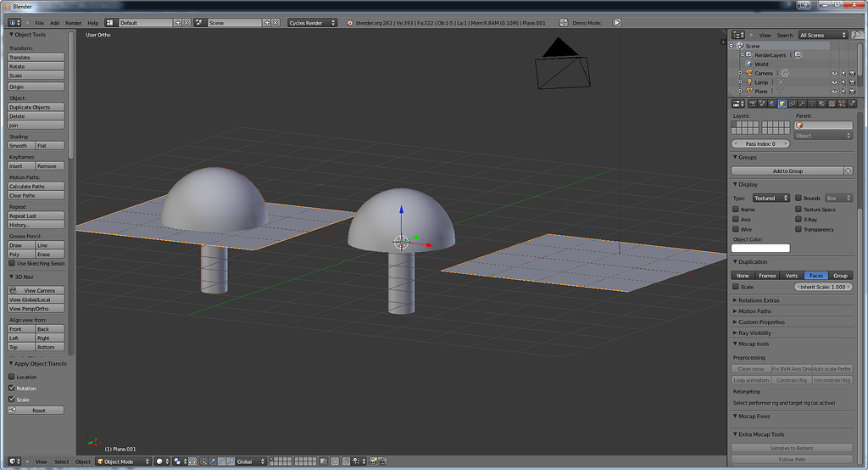This screenshot has height=470, width=868.
Task: Open the Scene properties tab icon
Action: [762, 104]
